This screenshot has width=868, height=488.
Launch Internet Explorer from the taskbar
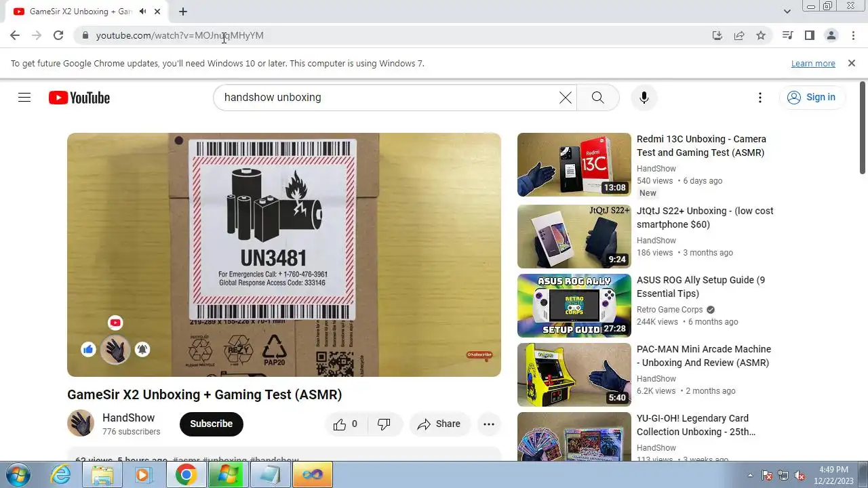click(61, 474)
